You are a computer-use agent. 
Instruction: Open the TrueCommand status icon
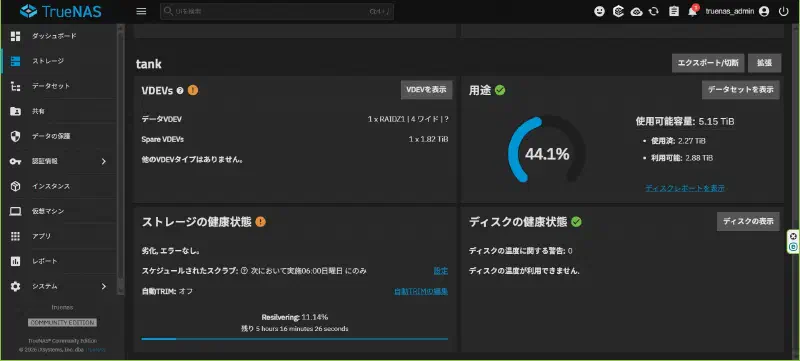tap(618, 11)
